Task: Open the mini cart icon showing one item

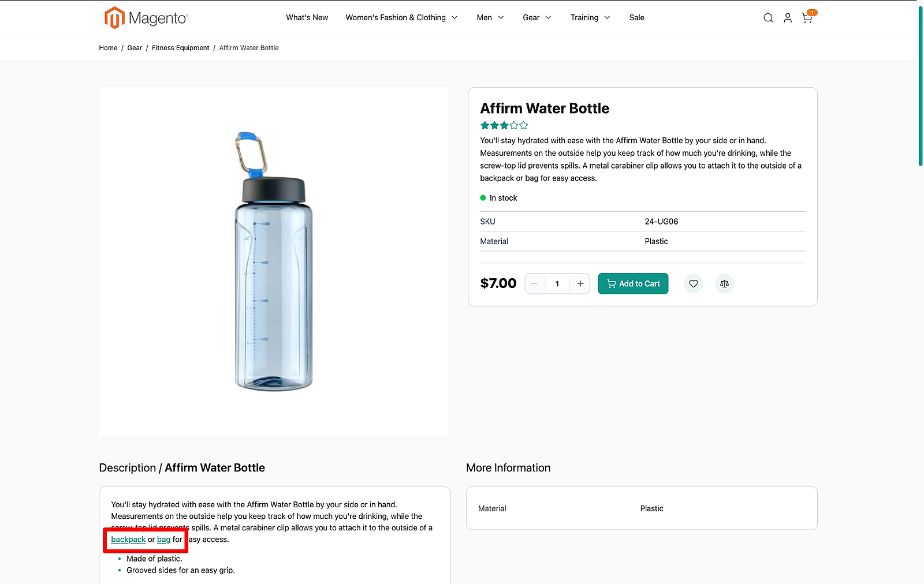Action: point(807,18)
